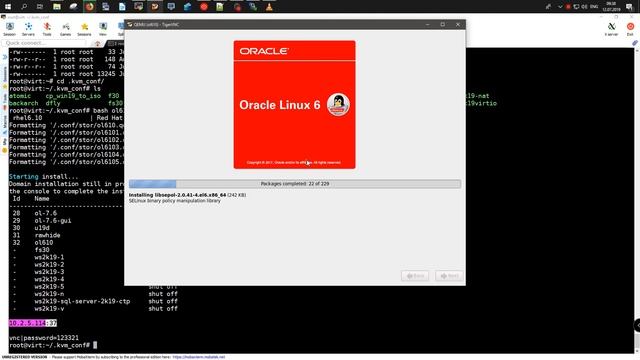Click the highlighted 10.2.5.114 address in terminal
The image size is (640, 360).
pos(27,323)
